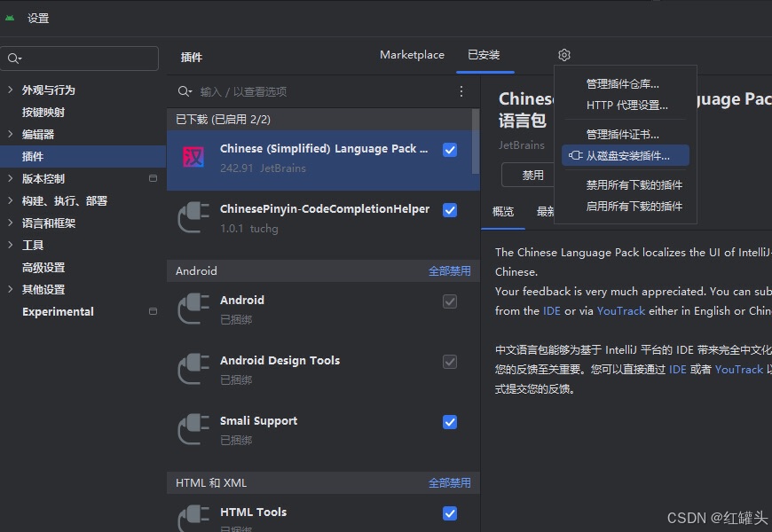This screenshot has width=772, height=532.
Task: Click the settings search input field
Action: [79, 59]
